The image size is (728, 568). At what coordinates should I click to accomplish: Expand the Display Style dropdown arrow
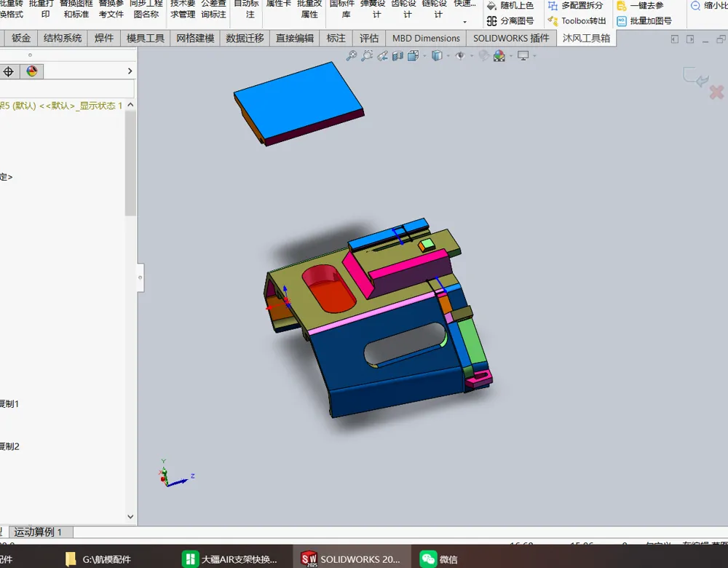tap(448, 56)
